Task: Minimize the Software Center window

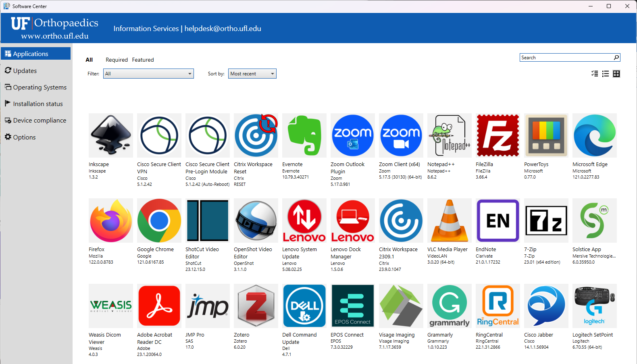Action: pyautogui.click(x=591, y=6)
